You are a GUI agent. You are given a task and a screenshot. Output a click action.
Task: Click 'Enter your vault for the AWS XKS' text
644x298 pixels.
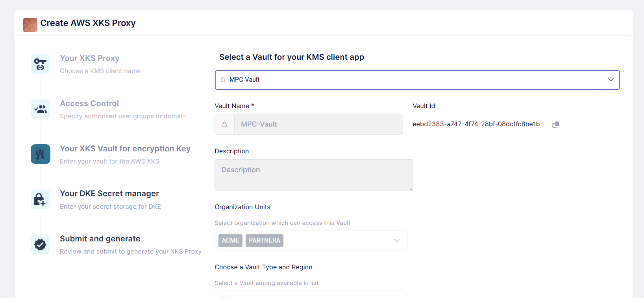pos(109,162)
